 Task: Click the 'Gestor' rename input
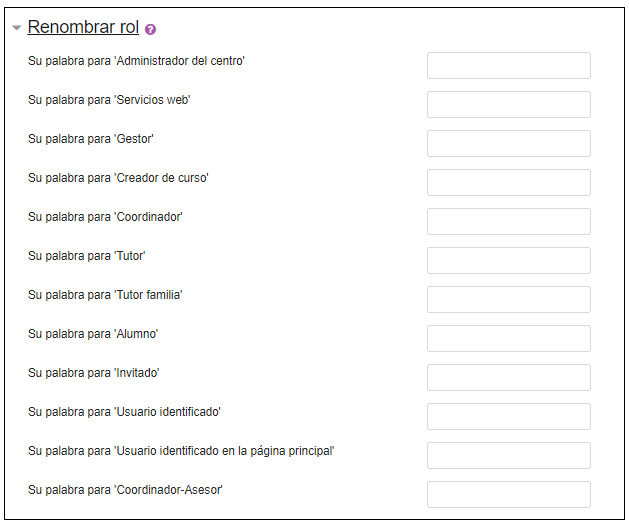509,143
